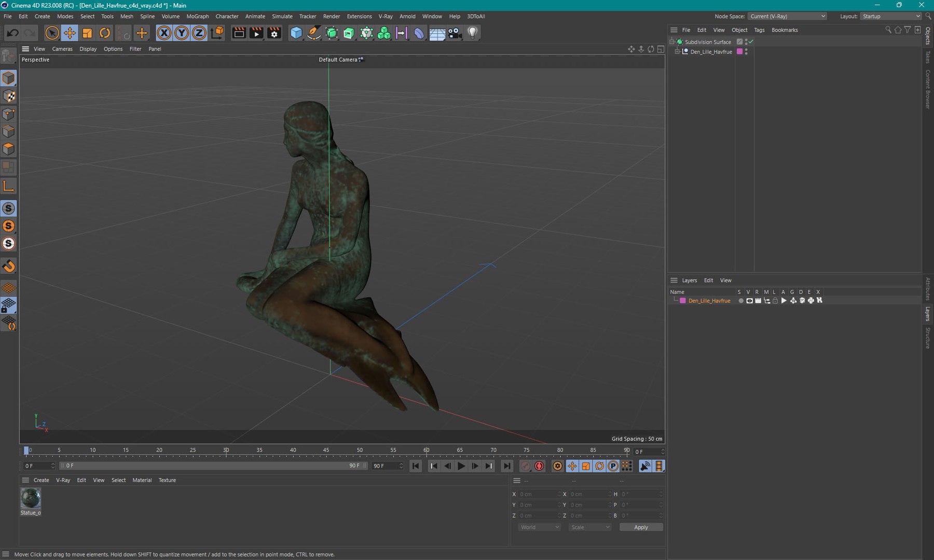Click the magenta layer color swatch in Layers
The image size is (934, 560).
[683, 301]
